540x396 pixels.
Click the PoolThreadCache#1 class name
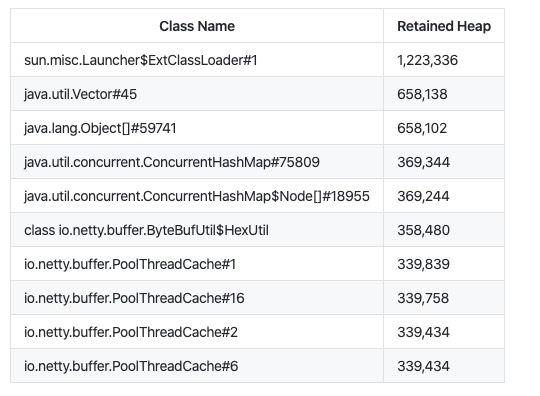pos(130,264)
